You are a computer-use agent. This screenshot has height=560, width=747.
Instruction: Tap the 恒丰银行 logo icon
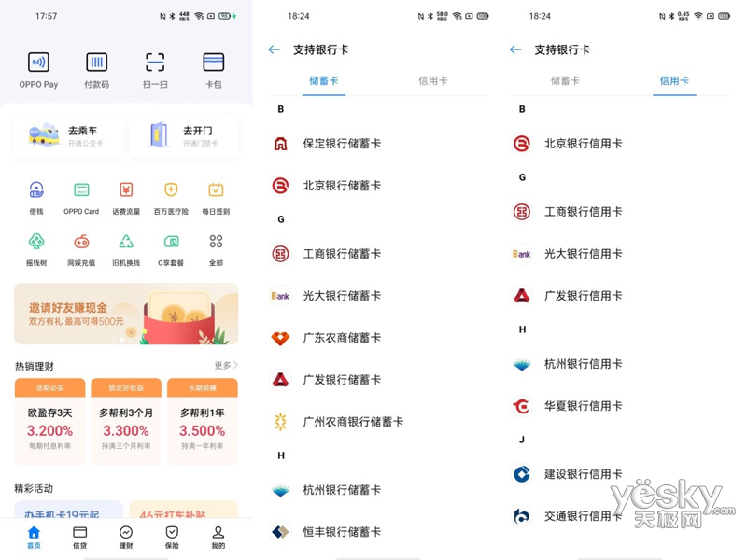tap(281, 531)
